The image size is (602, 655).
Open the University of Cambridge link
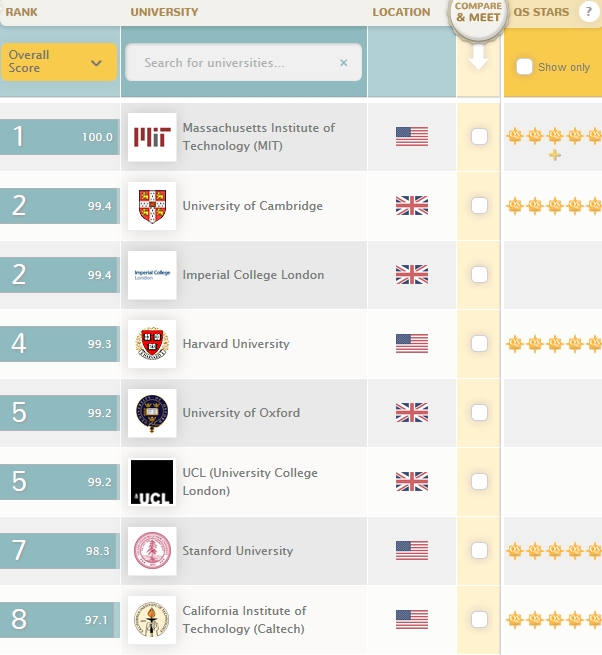252,206
